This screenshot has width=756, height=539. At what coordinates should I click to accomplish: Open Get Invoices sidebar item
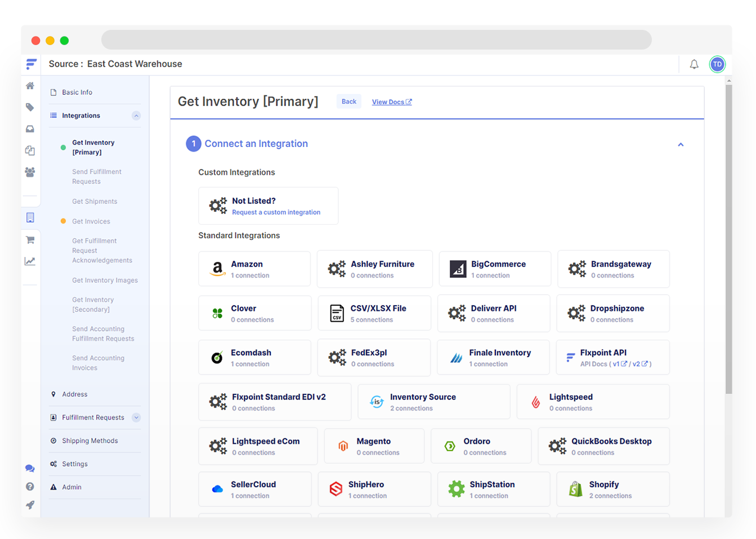[91, 221]
